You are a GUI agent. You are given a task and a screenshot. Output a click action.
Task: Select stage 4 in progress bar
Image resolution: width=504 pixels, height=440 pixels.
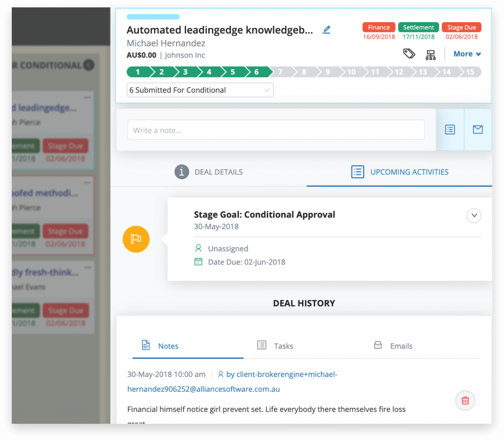[209, 72]
